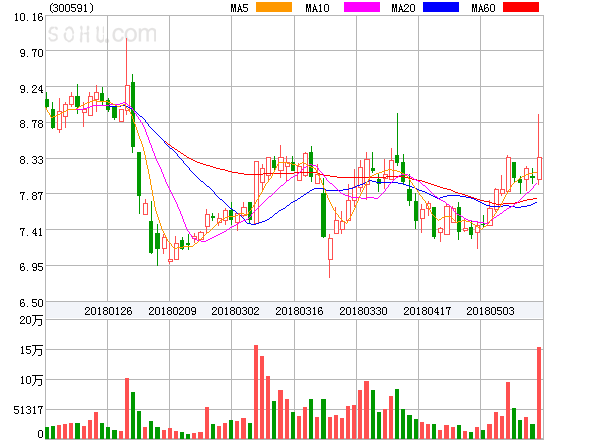
Task: Click the 7.41 price axis label
Action: click(x=31, y=231)
